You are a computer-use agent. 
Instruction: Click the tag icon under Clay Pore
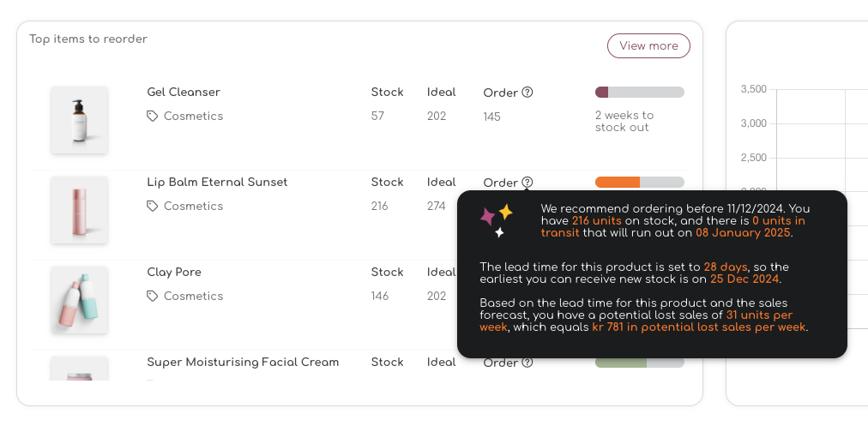[152, 296]
